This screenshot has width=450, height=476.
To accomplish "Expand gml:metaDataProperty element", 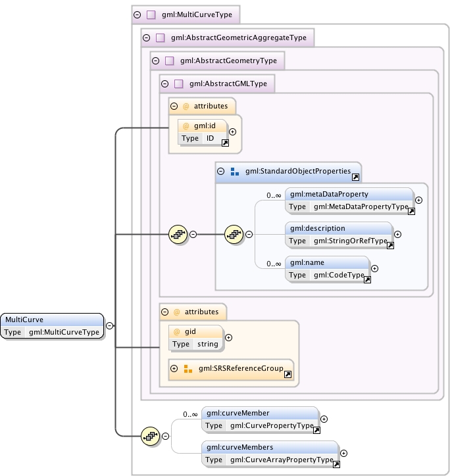I will 418,200.
